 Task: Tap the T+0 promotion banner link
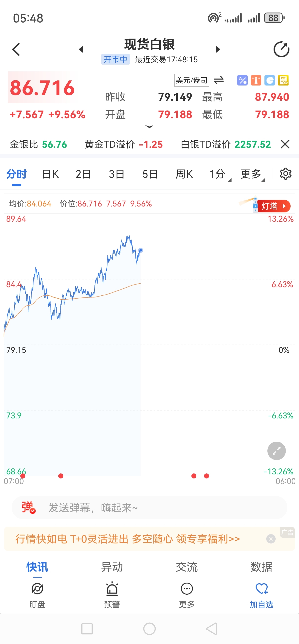click(127, 539)
